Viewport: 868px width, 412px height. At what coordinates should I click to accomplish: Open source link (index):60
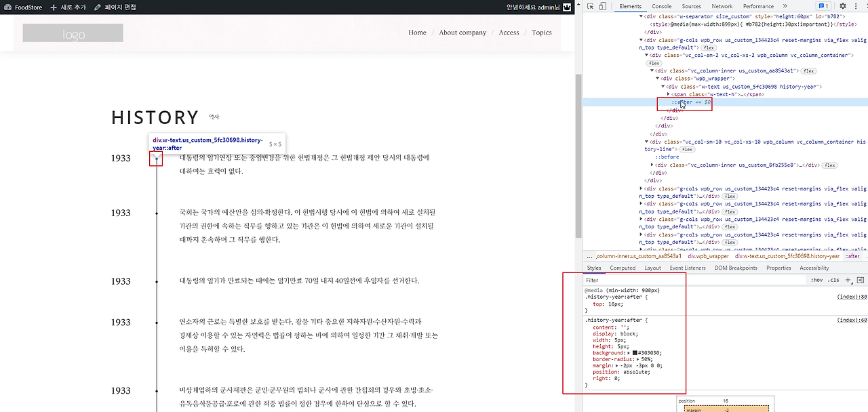(852, 320)
